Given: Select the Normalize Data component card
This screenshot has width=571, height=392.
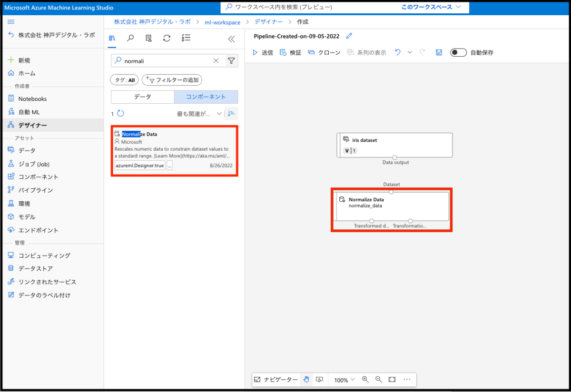Looking at the screenshot, I should pos(174,151).
